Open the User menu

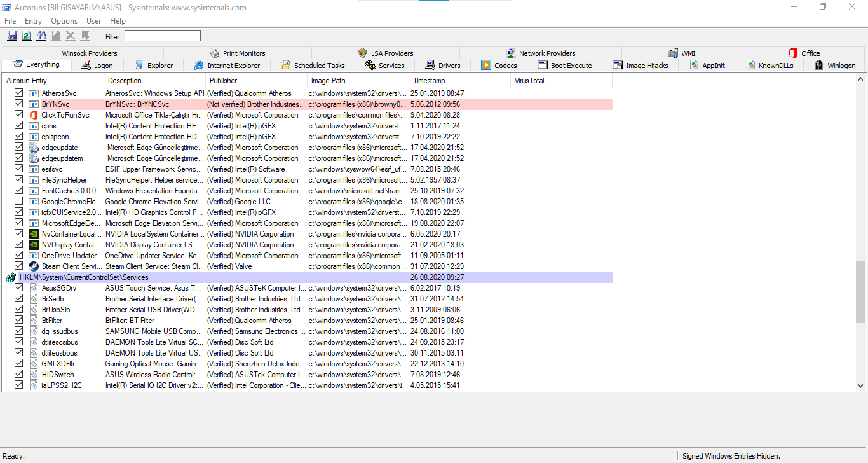[94, 21]
